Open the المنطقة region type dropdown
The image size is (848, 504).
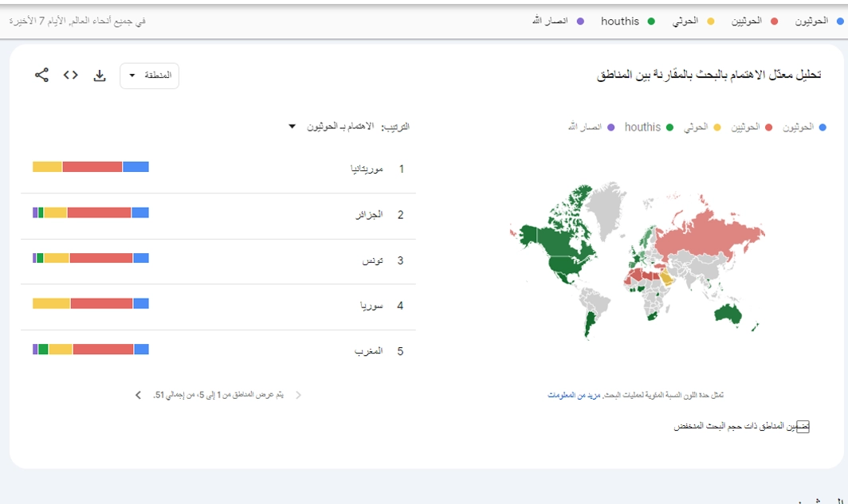click(x=149, y=77)
